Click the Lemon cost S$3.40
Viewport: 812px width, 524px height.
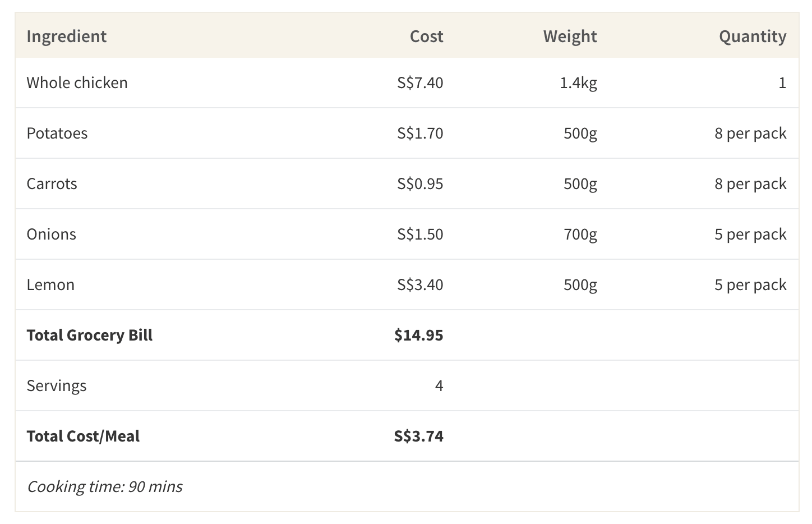pyautogui.click(x=420, y=285)
